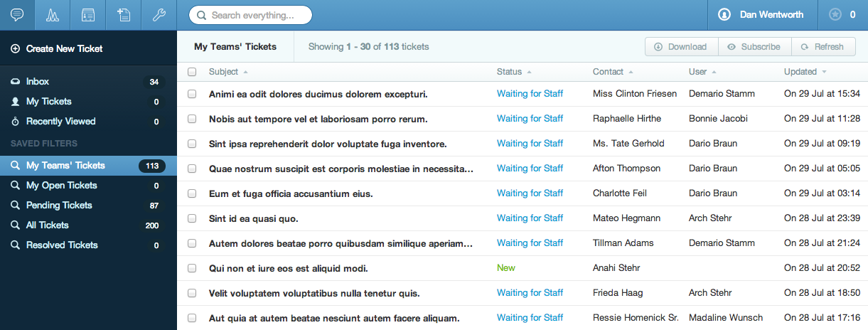Click the clock icon beside Recently Viewed
868x330 pixels.
15,122
